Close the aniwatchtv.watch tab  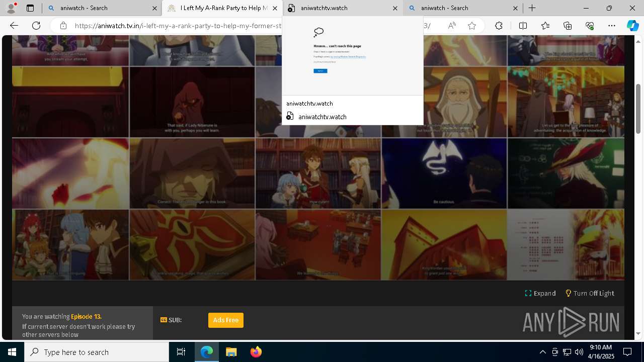tap(395, 8)
